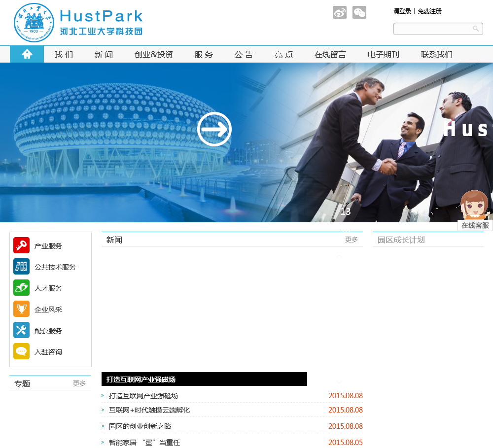The width and height of the screenshot is (493, 448).
Task: Click the 请登录 login link
Action: coord(402,11)
